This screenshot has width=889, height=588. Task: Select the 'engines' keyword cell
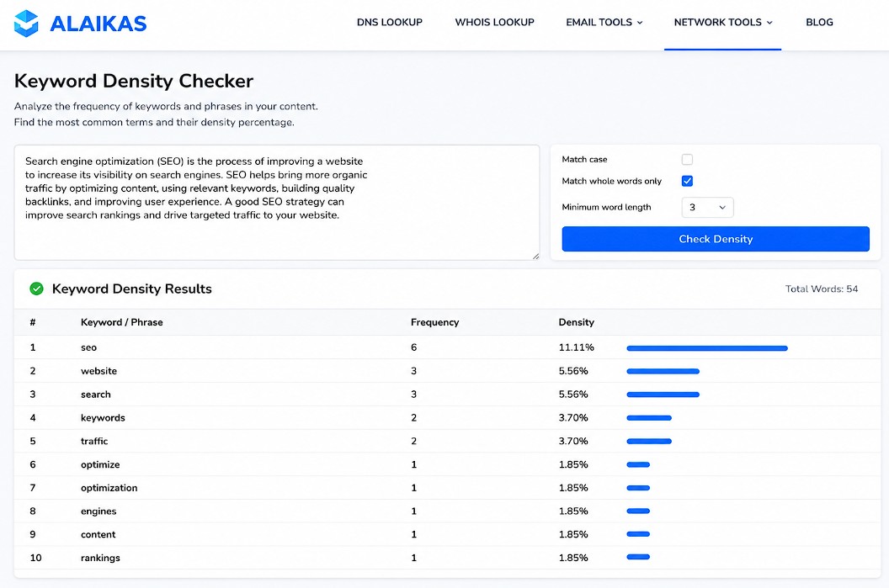click(98, 511)
